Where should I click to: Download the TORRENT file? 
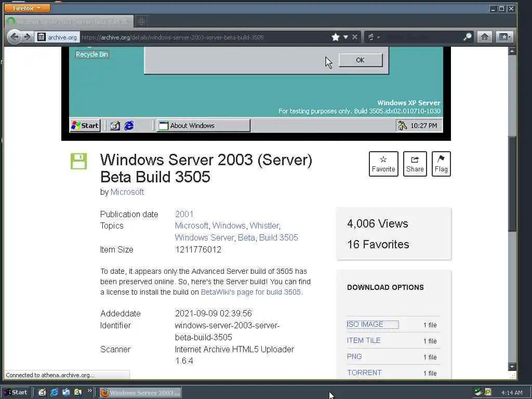pyautogui.click(x=364, y=373)
